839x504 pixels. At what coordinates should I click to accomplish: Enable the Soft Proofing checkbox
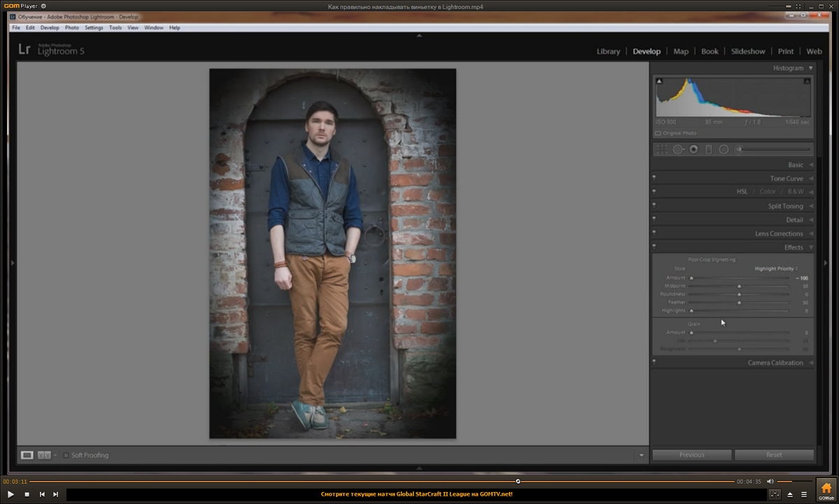pos(66,455)
